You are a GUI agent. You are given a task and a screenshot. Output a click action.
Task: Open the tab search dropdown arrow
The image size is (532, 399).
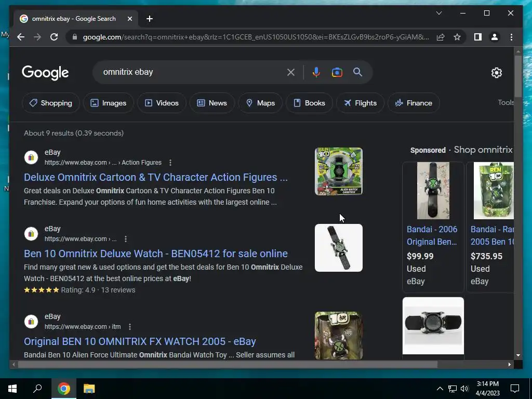coord(438,13)
